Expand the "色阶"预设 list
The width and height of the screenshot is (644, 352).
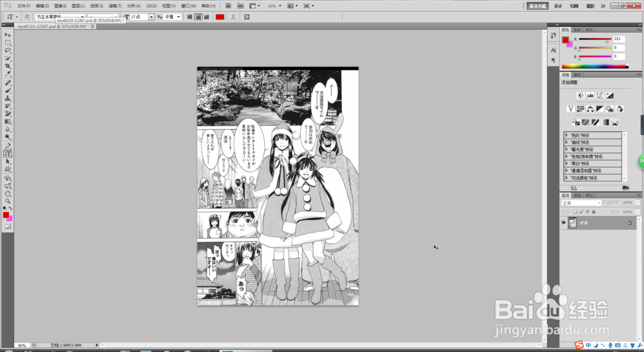[x=567, y=135]
